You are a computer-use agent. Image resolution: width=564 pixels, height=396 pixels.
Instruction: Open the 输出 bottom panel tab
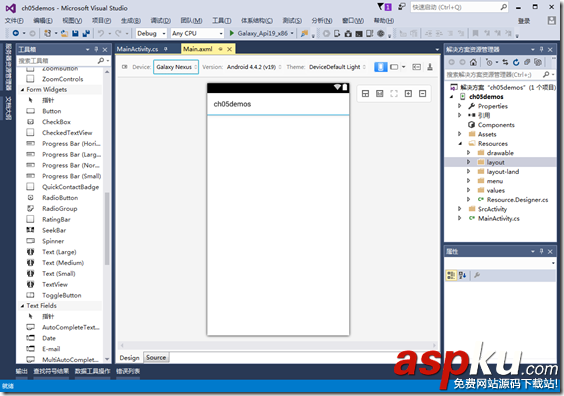pos(22,371)
